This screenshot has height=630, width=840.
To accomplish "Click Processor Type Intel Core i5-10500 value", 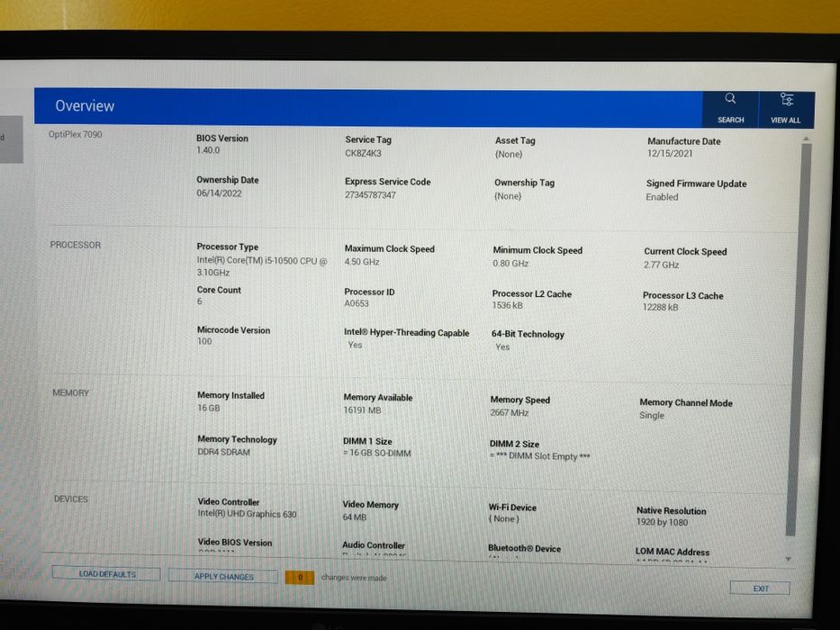I will 261,266.
